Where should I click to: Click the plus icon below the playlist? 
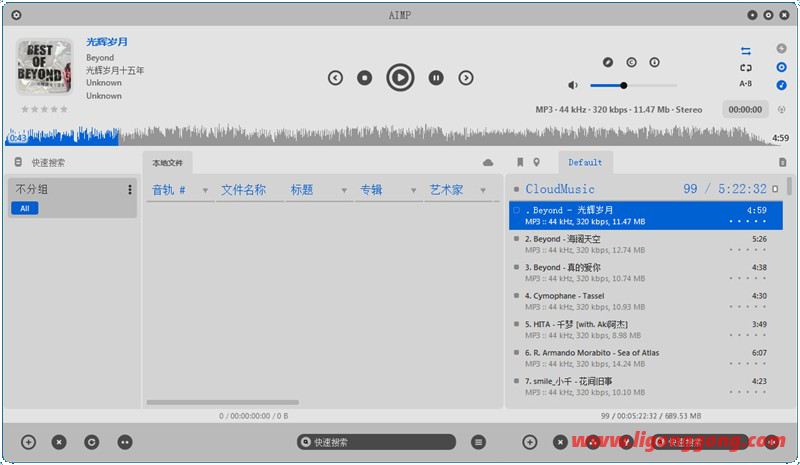(x=530, y=442)
